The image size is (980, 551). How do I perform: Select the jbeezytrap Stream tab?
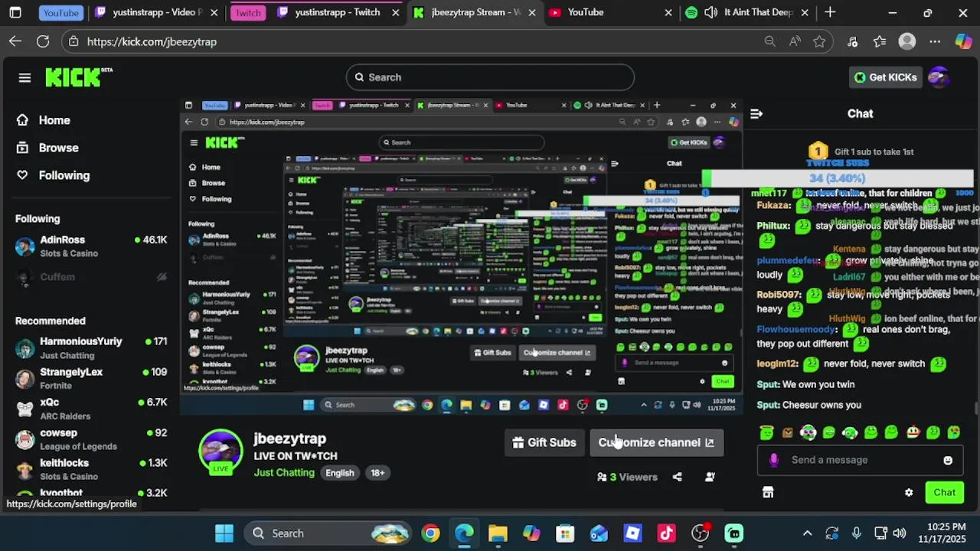[x=475, y=12]
